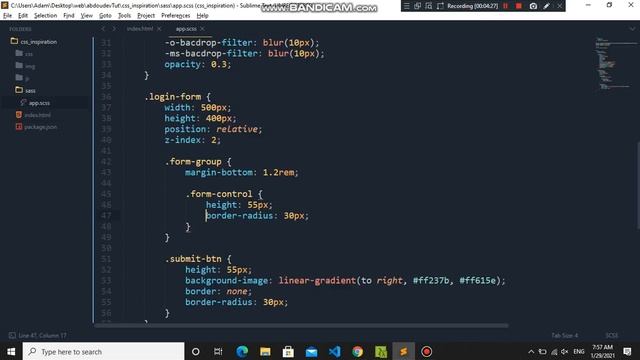This screenshot has width=640, height=360.
Task: Click the #ff615e color value
Action: 478,280
